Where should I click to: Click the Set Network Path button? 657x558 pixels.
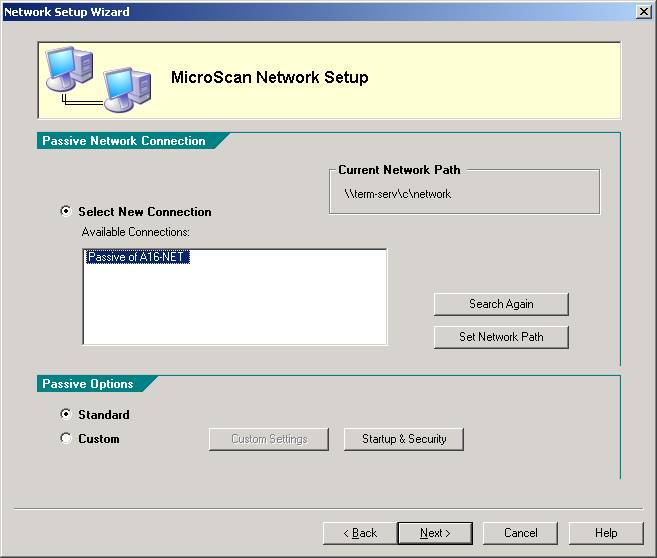[501, 337]
